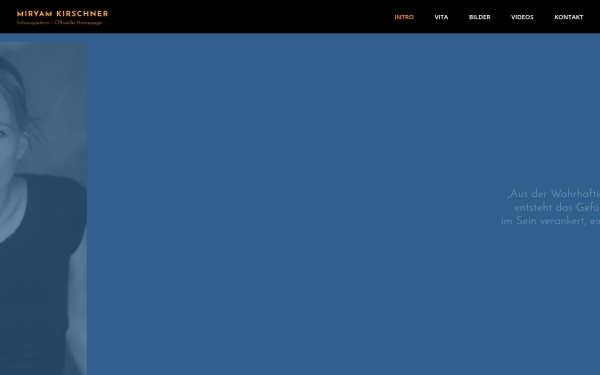
Task: Click the portrait photo of the woman
Action: pos(43,208)
